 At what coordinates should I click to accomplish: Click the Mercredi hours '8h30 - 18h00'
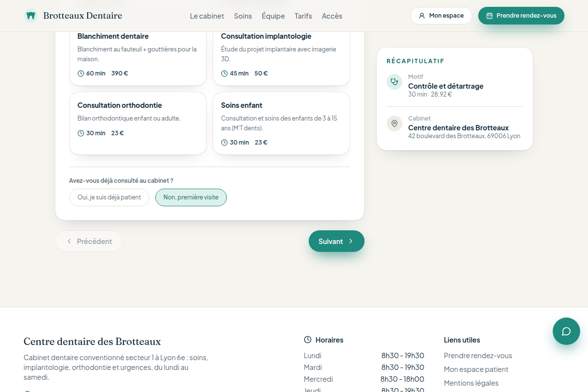click(402, 379)
